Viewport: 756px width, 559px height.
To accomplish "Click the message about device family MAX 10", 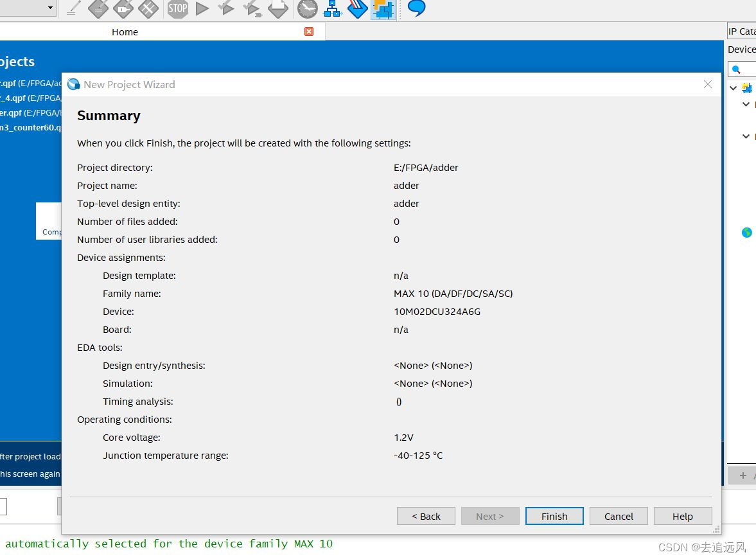I will tap(169, 544).
